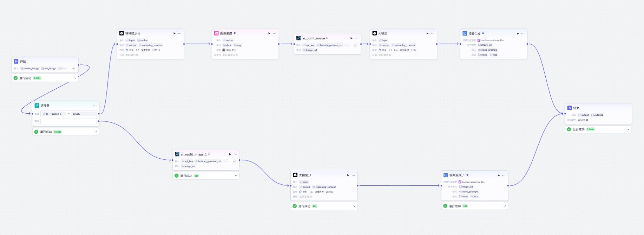This screenshot has width=644, height=235.
Task: Expand 运行成功 result under 开始 node
Action: 75,78
